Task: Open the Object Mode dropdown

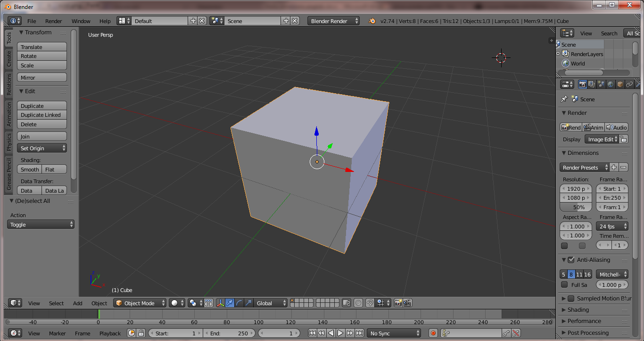Action: (140, 303)
